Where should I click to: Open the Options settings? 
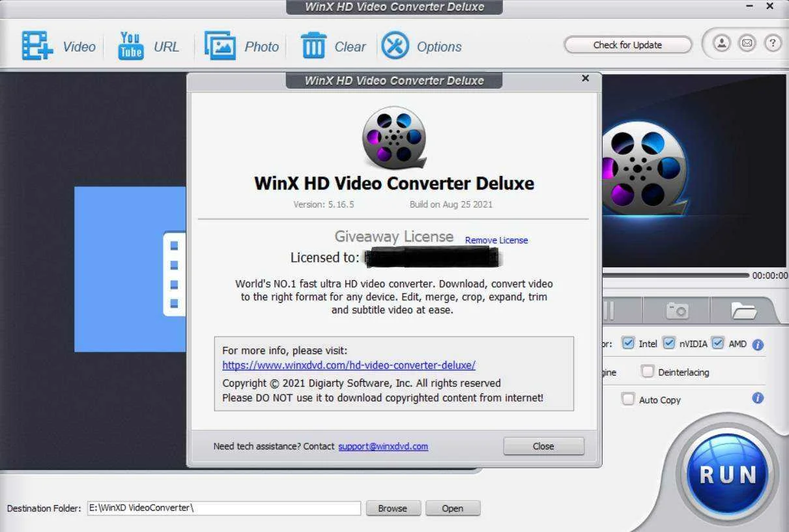pyautogui.click(x=422, y=46)
